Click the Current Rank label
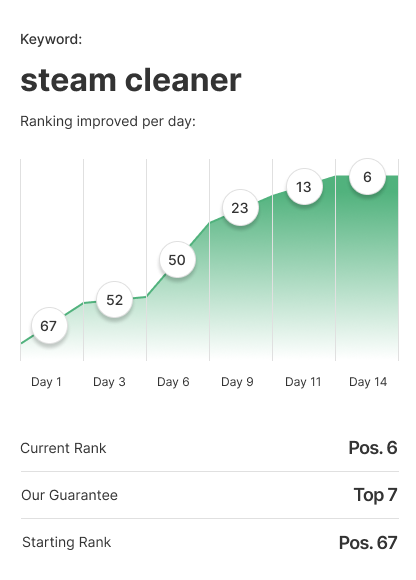 pyautogui.click(x=63, y=448)
